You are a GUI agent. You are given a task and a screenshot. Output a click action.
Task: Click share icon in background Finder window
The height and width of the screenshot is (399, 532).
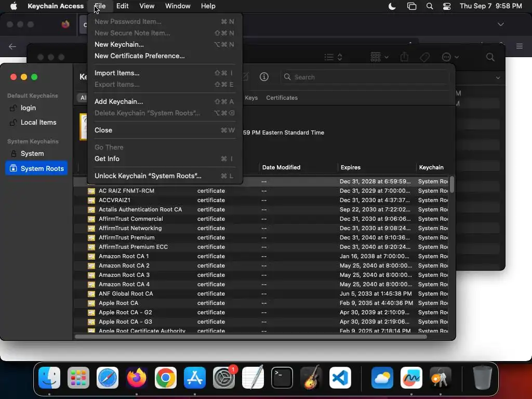click(x=404, y=57)
